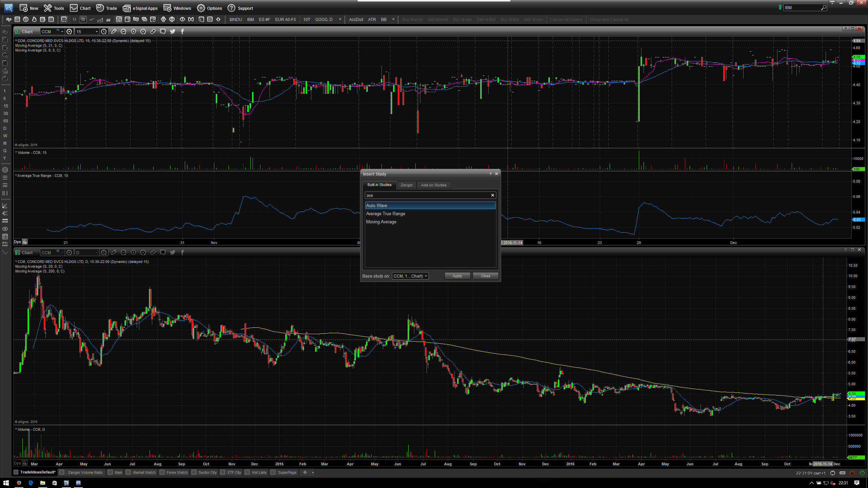Click the symbol link gear icon next to CCM
Screen dimensions: 868x488
point(69,32)
